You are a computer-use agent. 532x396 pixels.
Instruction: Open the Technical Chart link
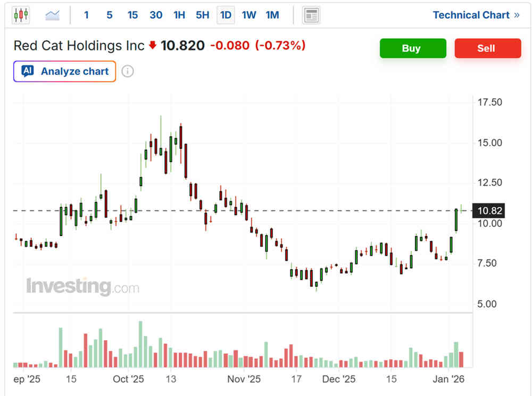(476, 15)
